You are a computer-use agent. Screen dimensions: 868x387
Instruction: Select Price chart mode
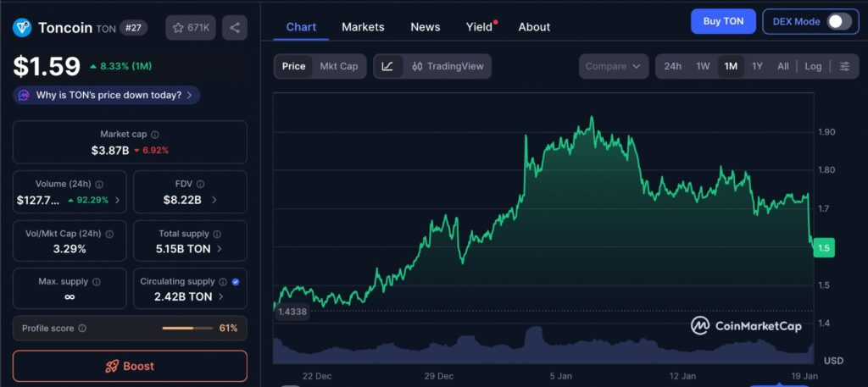tap(293, 66)
